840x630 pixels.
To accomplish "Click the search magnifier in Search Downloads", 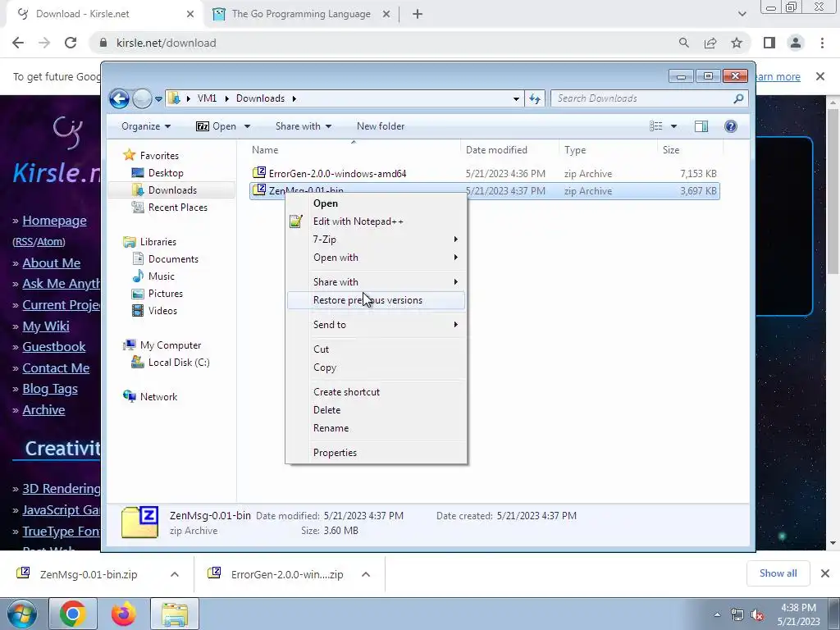I will 738,98.
